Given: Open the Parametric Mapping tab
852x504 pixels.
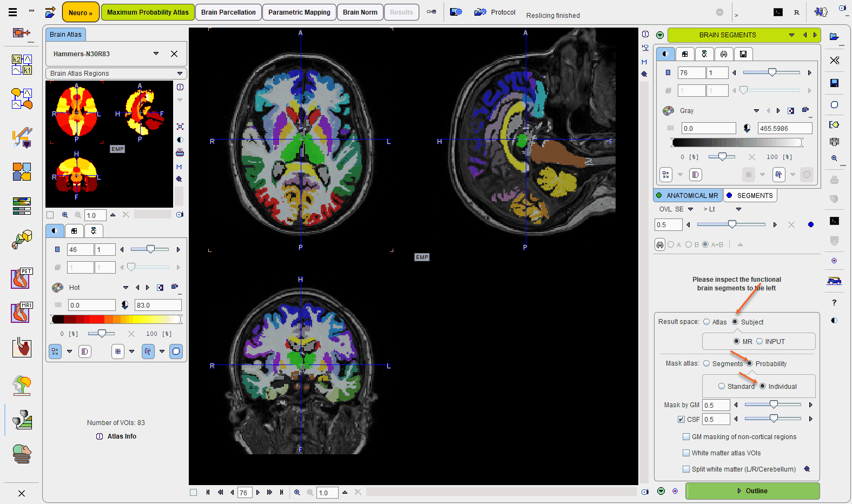Looking at the screenshot, I should [299, 12].
